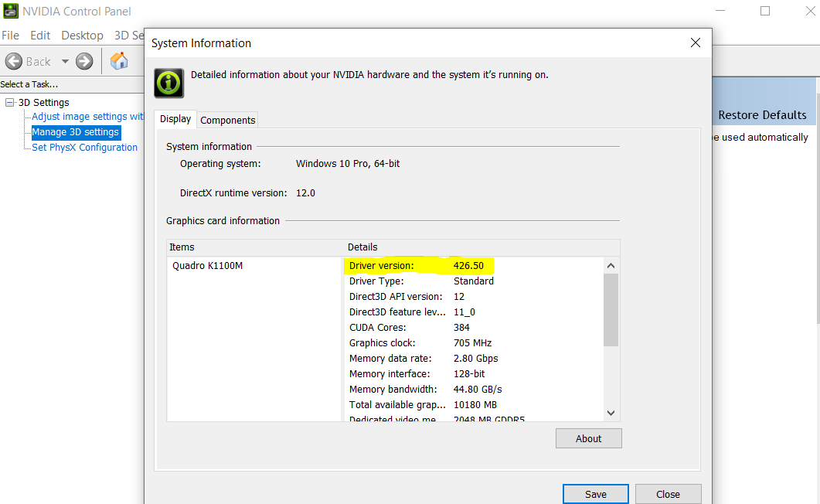Select the Direct3D API version row
This screenshot has height=504, width=820.
pos(473,296)
